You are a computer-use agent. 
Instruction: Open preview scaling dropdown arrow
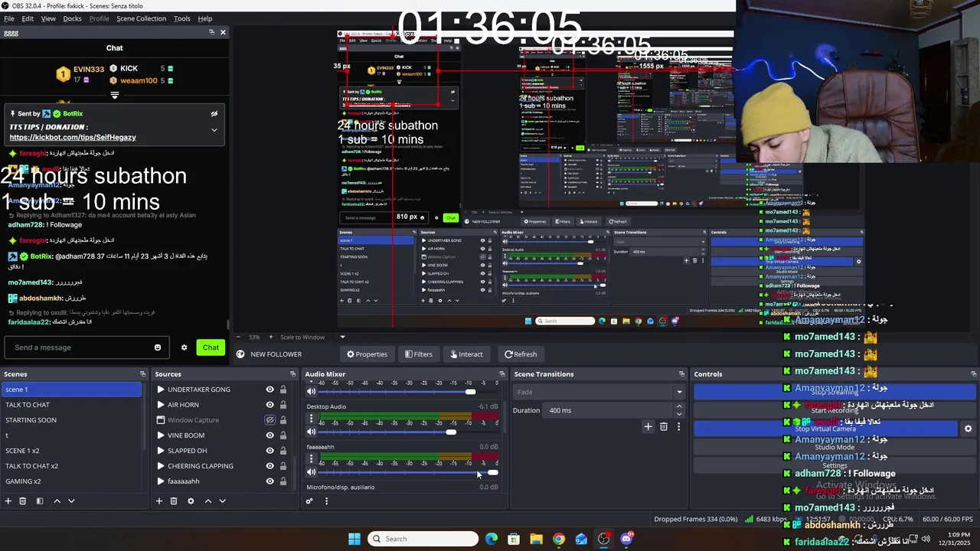coord(342,337)
